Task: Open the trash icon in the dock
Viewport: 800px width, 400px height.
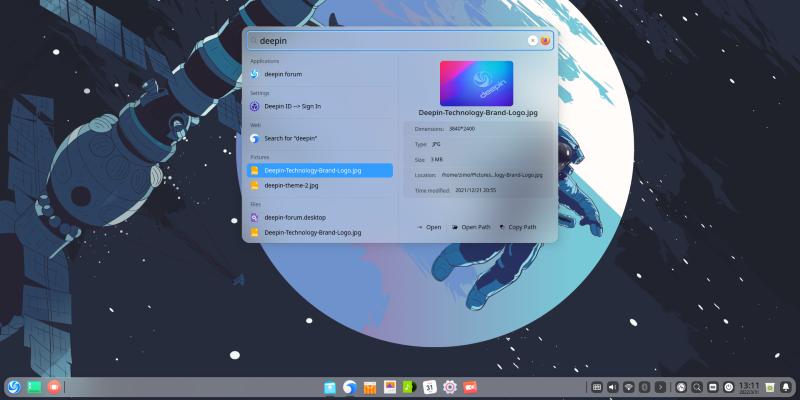Action: [769, 387]
